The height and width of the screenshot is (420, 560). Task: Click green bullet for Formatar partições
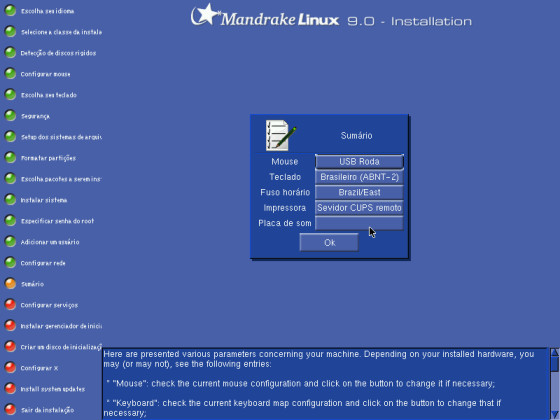tap(10, 158)
